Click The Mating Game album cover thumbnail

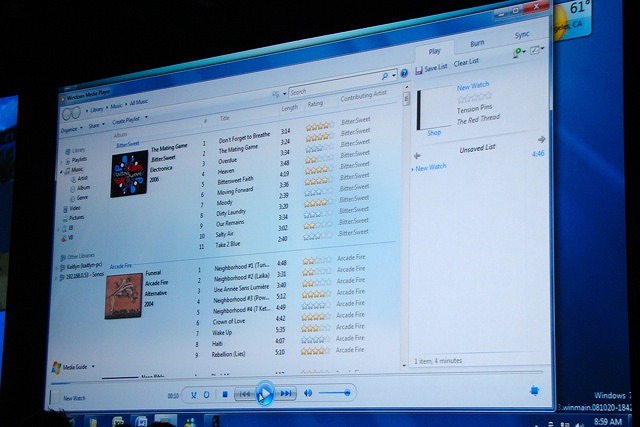pyautogui.click(x=129, y=174)
